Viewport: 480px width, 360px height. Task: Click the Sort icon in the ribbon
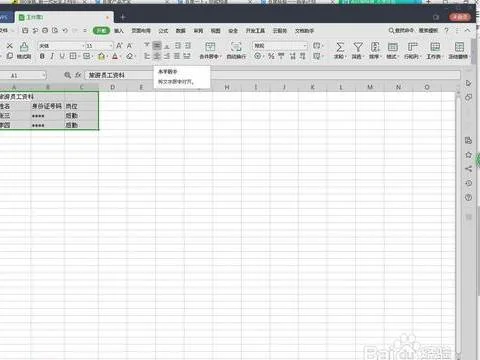pyautogui.click(x=375, y=47)
